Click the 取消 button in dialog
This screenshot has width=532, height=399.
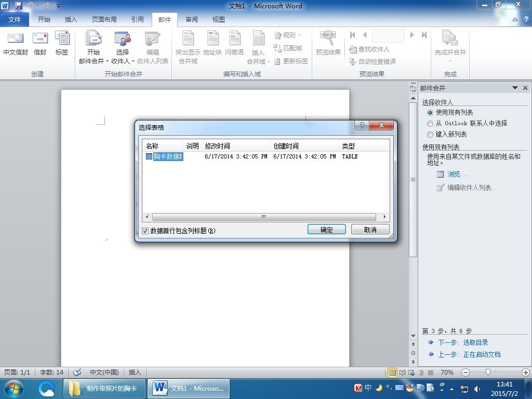[370, 230]
